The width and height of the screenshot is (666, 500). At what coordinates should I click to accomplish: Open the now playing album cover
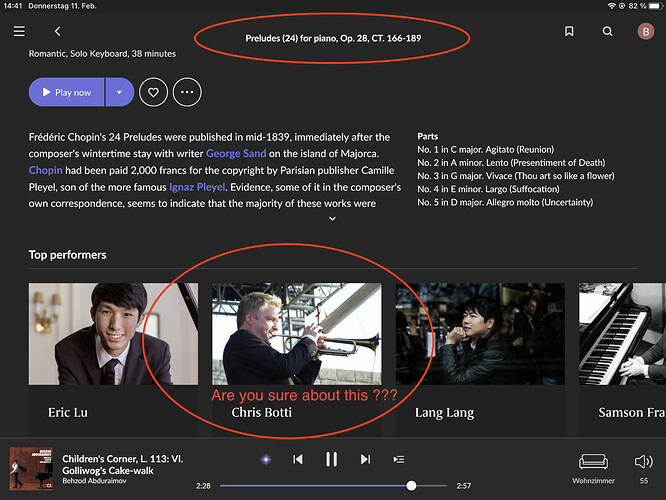[x=31, y=469]
